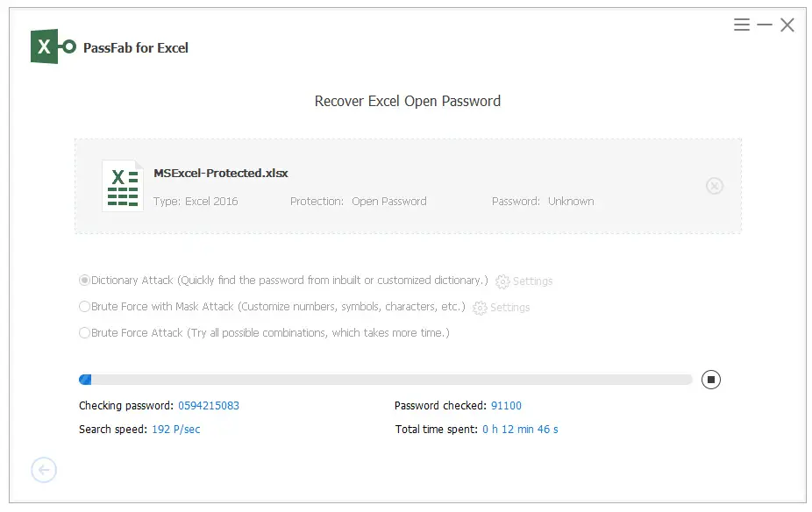Click the MSExcel-Protected.xlsx file name
Screen dimensions: 812x512
pyautogui.click(x=221, y=173)
